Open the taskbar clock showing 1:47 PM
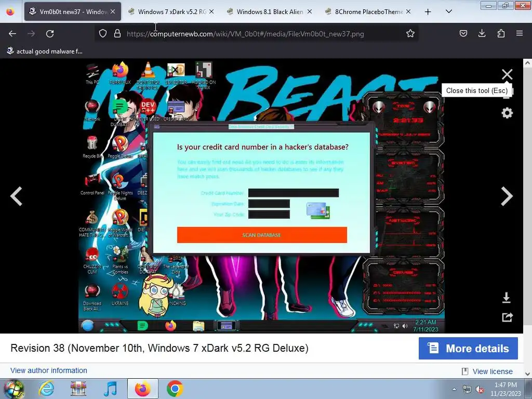 (x=506, y=389)
